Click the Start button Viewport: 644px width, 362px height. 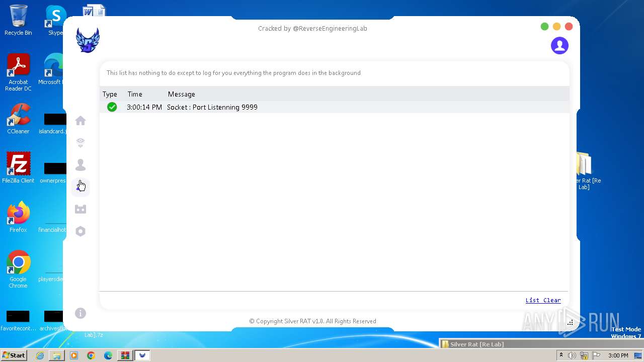pyautogui.click(x=14, y=355)
